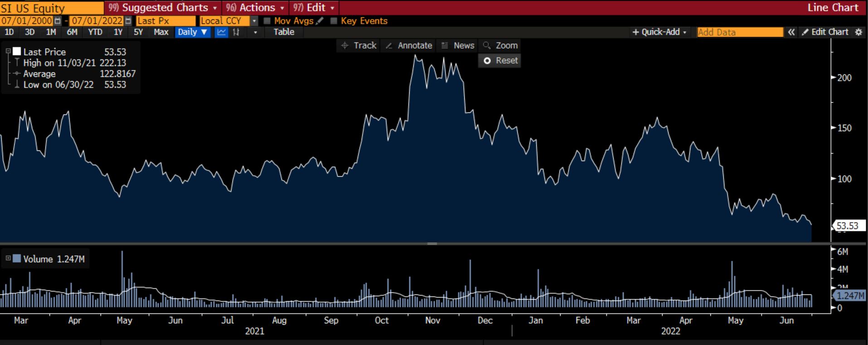Select the Max range tab
The width and height of the screenshot is (868, 345).
click(161, 32)
